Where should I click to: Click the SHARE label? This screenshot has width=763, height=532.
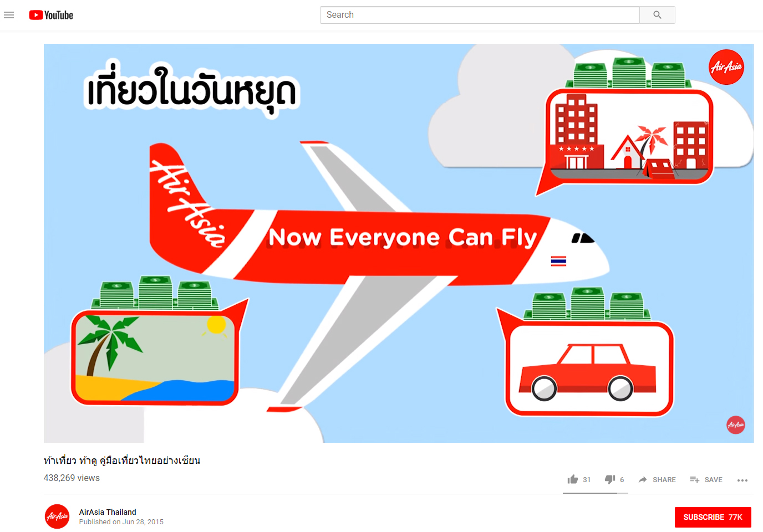click(664, 480)
